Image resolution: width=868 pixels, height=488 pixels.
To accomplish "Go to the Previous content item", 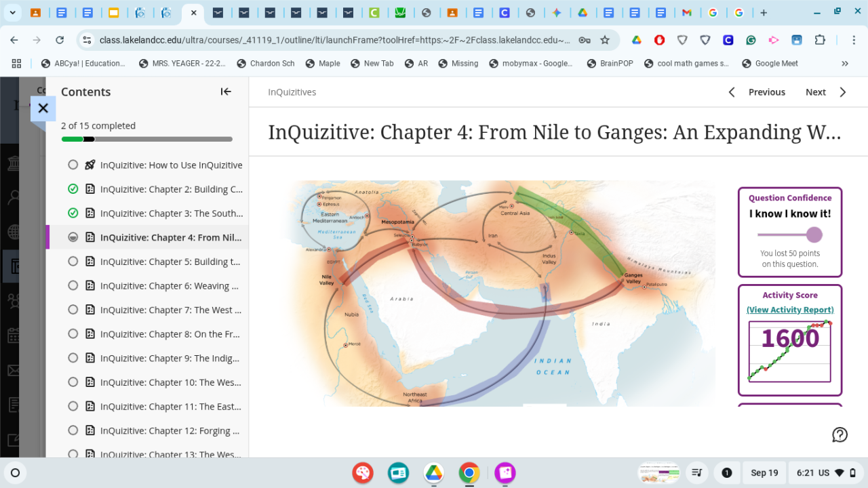I will [x=757, y=92].
